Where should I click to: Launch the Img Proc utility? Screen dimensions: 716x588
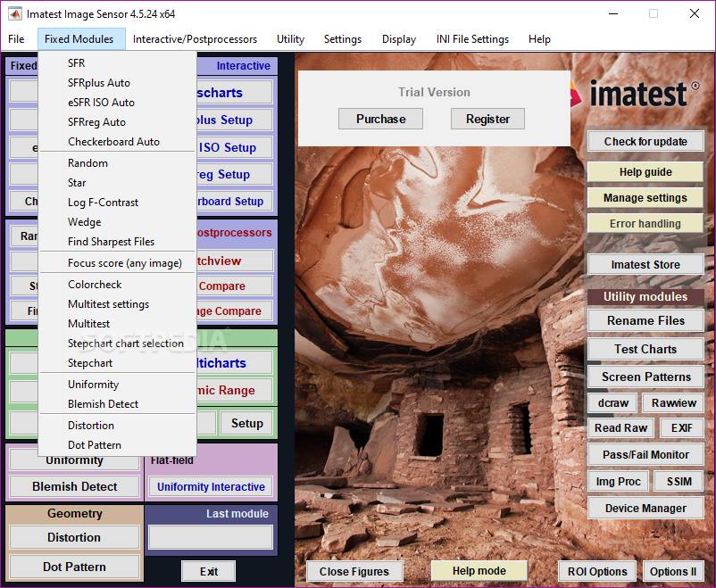pos(618,482)
